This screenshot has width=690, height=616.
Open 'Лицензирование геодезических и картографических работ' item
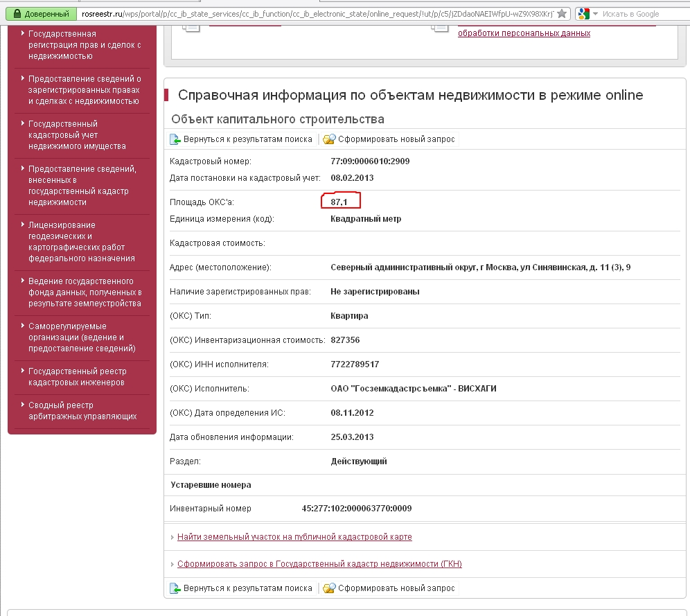pyautogui.click(x=81, y=242)
